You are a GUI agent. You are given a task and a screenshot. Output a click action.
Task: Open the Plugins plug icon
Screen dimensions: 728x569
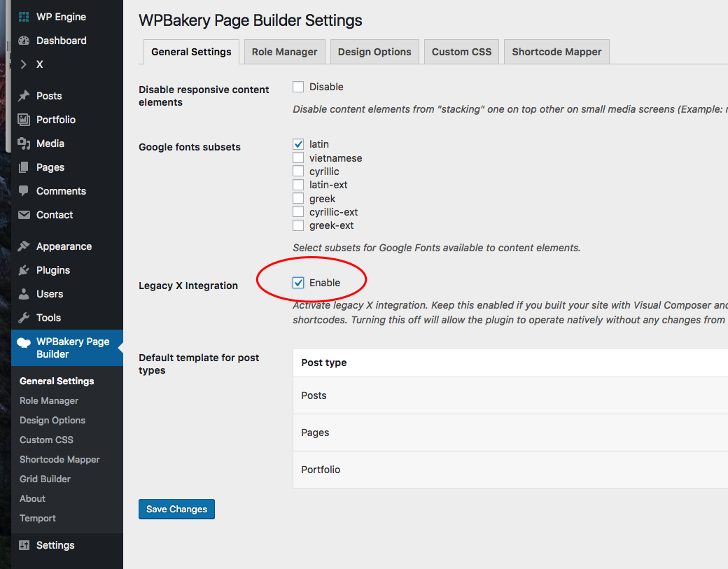[x=24, y=269]
